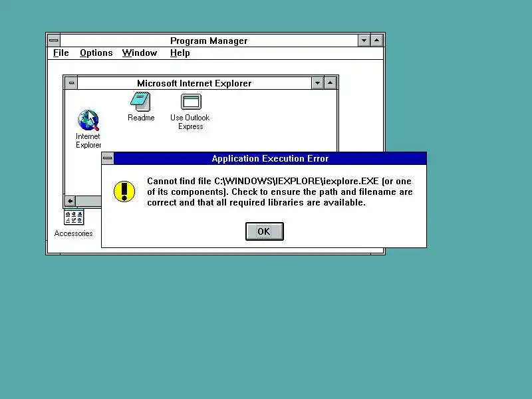Select the 'Readme' label text

coord(141,118)
